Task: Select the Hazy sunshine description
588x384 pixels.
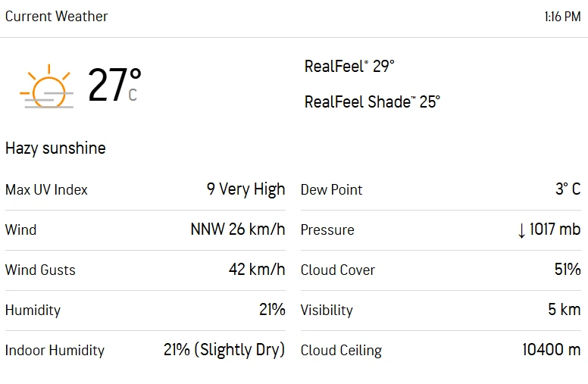Action: (55, 148)
